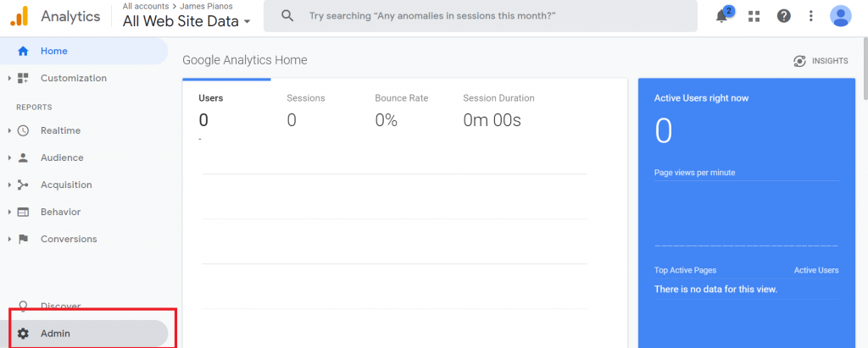Click the Acquisition branching icon
868x348 pixels.
tap(23, 185)
